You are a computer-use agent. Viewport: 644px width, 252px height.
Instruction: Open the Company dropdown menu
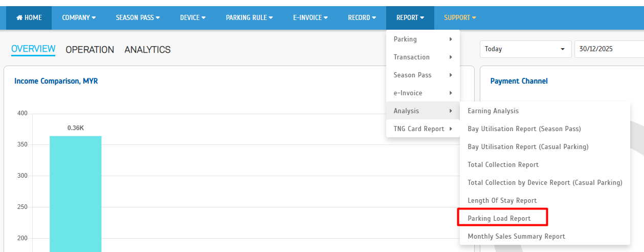(79, 18)
